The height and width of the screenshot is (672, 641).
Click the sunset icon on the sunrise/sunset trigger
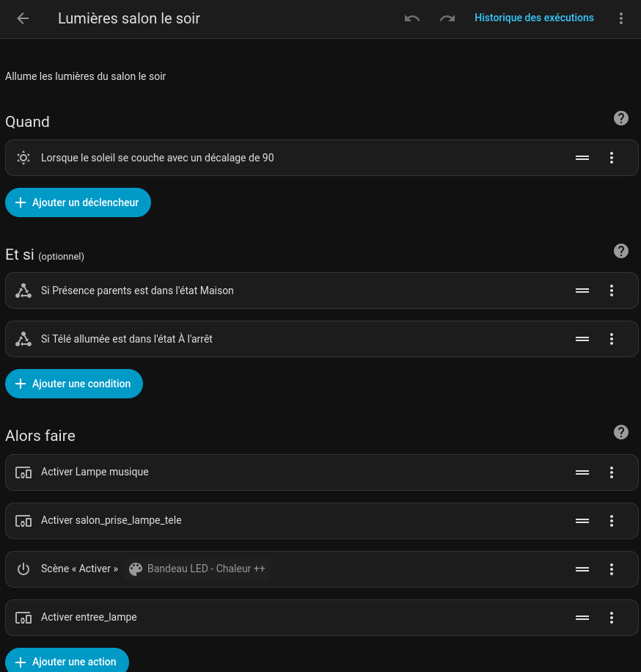[23, 158]
